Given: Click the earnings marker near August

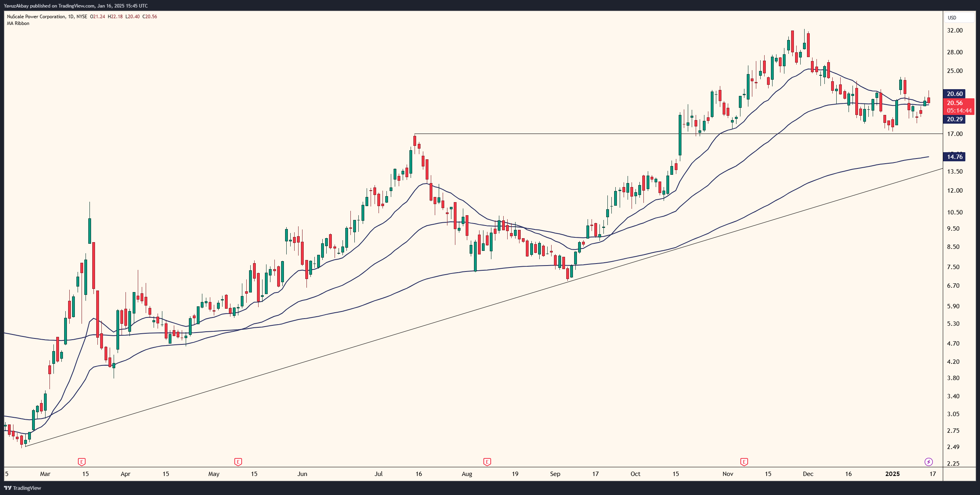Looking at the screenshot, I should 486,461.
